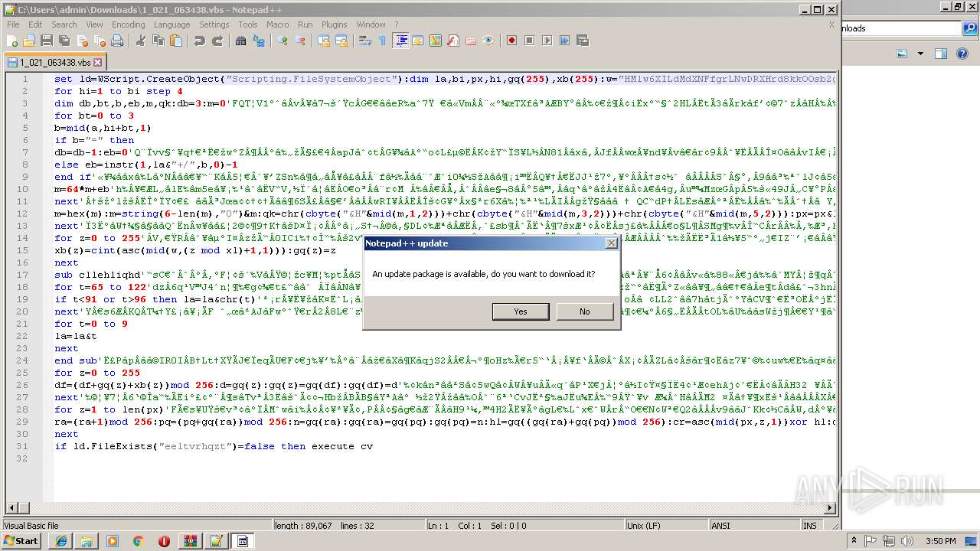The height and width of the screenshot is (551, 980).
Task: Open Find with the binoculars icon
Action: [241, 41]
